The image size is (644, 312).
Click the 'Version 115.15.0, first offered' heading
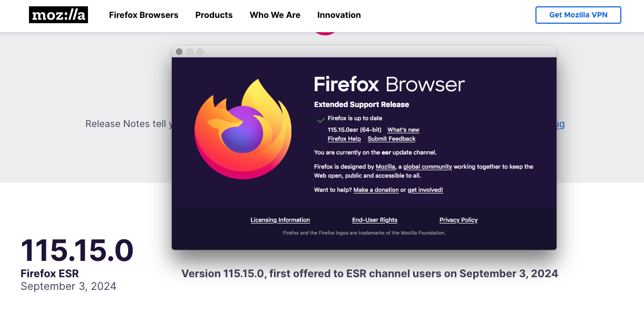pos(369,274)
